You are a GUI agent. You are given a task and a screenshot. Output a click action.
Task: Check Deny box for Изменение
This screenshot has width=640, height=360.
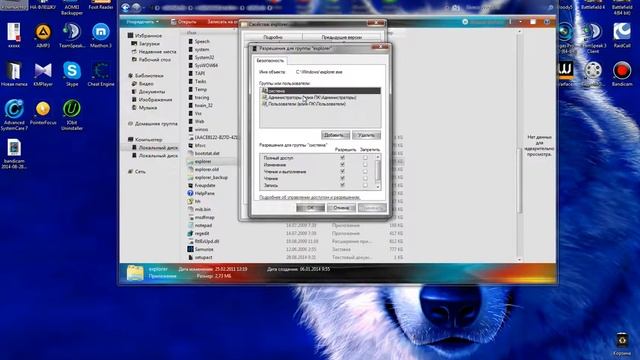coord(365,164)
